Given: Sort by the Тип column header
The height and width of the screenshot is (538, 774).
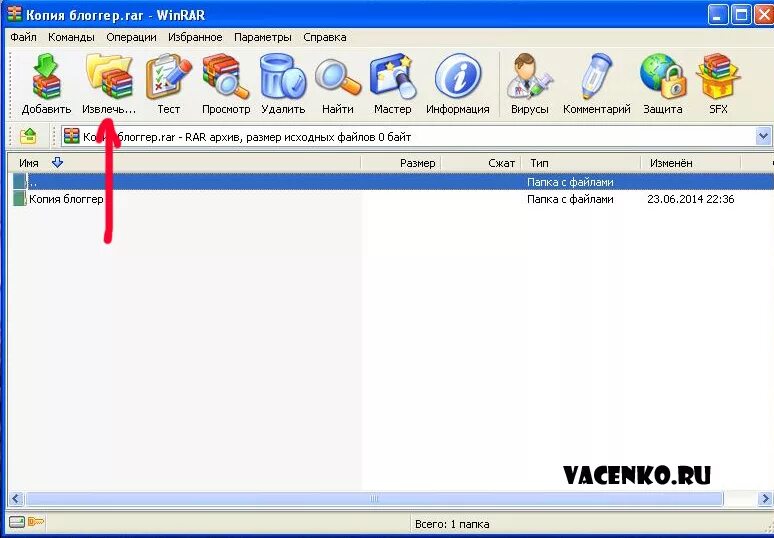Looking at the screenshot, I should pos(581,163).
